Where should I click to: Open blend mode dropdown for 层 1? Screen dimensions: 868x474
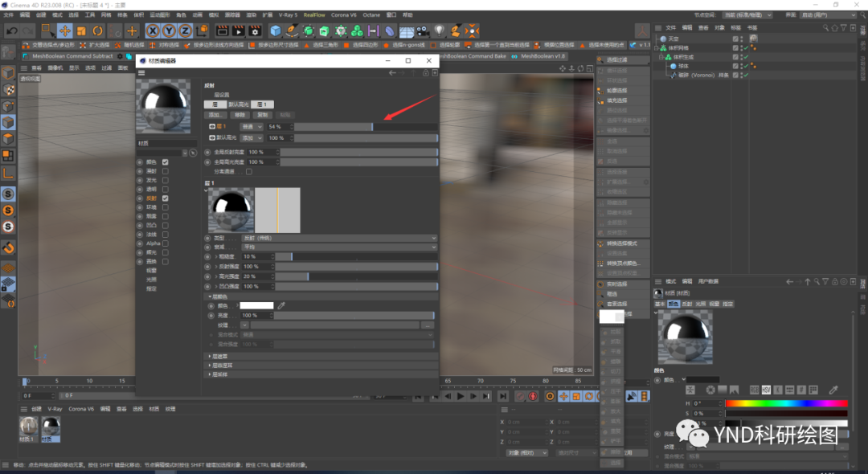pyautogui.click(x=252, y=127)
